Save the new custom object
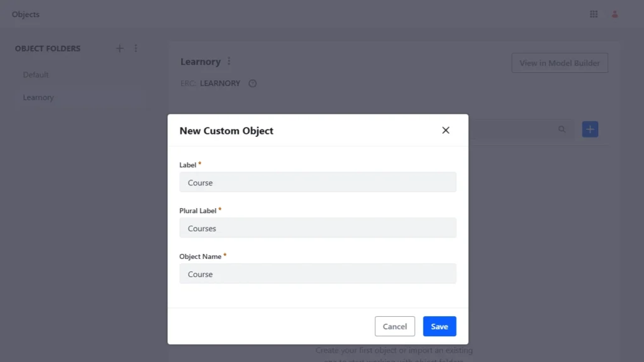Image resolution: width=644 pixels, height=362 pixels. click(x=440, y=326)
